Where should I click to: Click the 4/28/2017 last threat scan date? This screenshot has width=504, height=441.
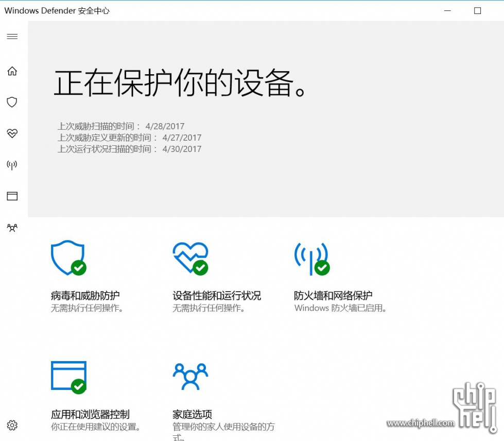(x=165, y=126)
